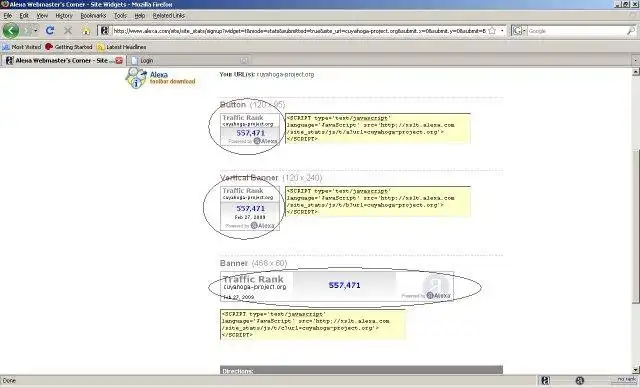This screenshot has width=640, height=388.
Task: Click the Directions section header
Action: 361,370
